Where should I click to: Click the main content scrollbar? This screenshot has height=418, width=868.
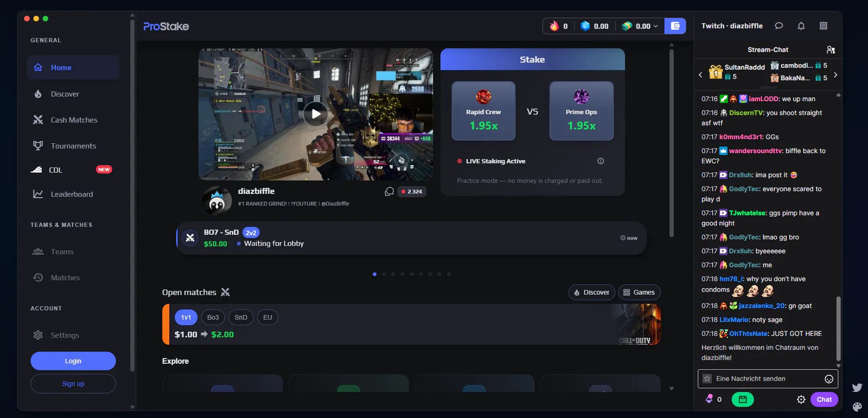pyautogui.click(x=671, y=143)
